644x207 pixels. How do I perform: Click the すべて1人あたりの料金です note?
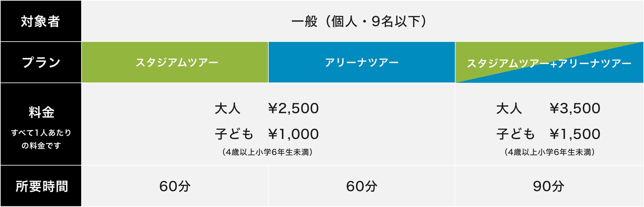coord(41,139)
